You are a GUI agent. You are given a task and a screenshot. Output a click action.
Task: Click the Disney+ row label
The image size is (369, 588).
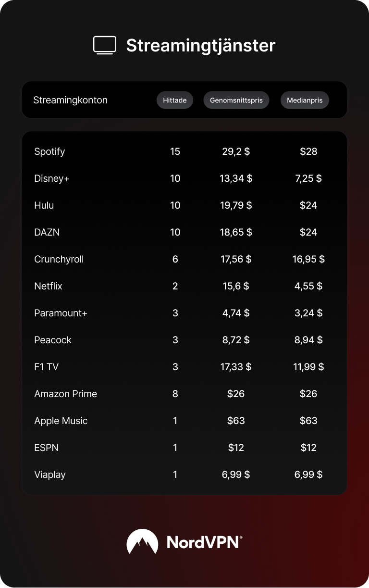52,178
